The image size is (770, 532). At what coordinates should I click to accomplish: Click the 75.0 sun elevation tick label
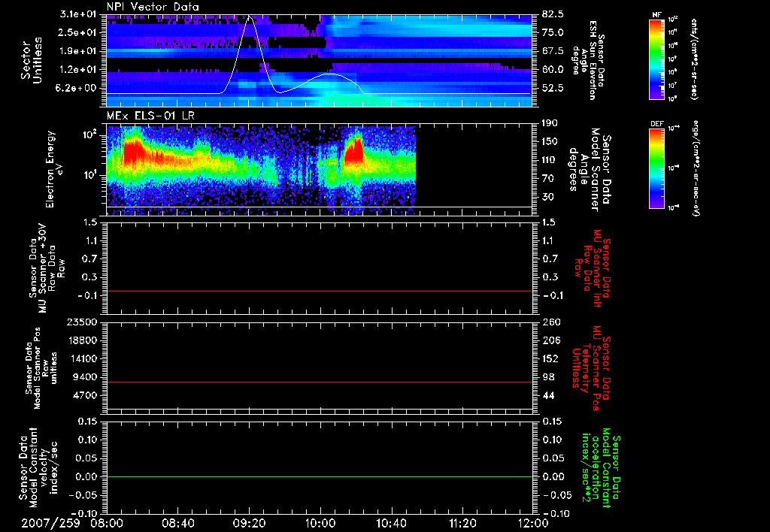(x=553, y=32)
